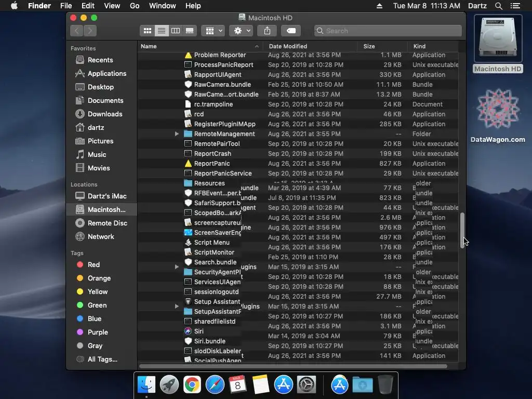This screenshot has height=399, width=532.
Task: Open the File menu
Action: pyautogui.click(x=66, y=6)
